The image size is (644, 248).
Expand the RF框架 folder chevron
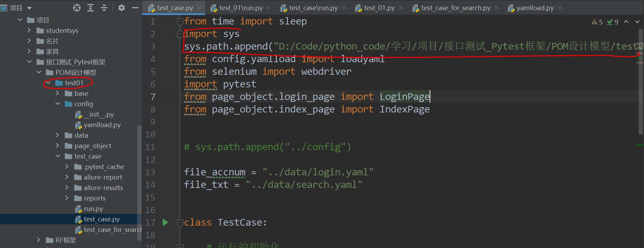39,240
